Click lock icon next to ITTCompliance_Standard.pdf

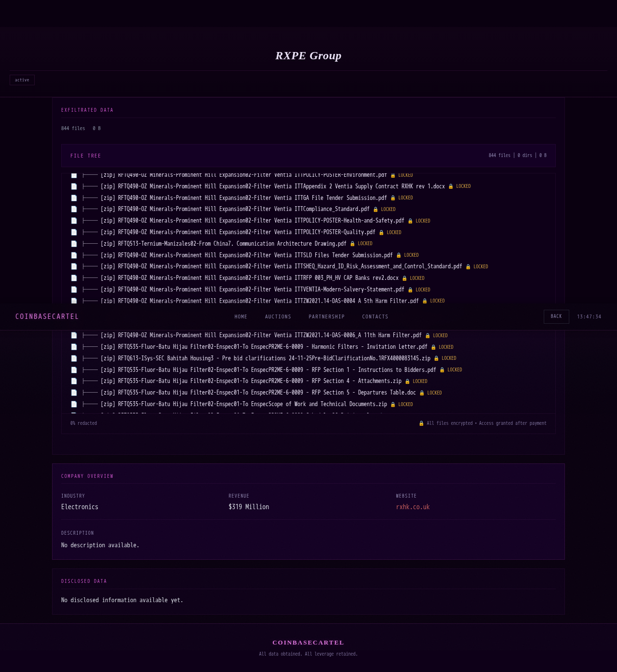pyautogui.click(x=376, y=210)
